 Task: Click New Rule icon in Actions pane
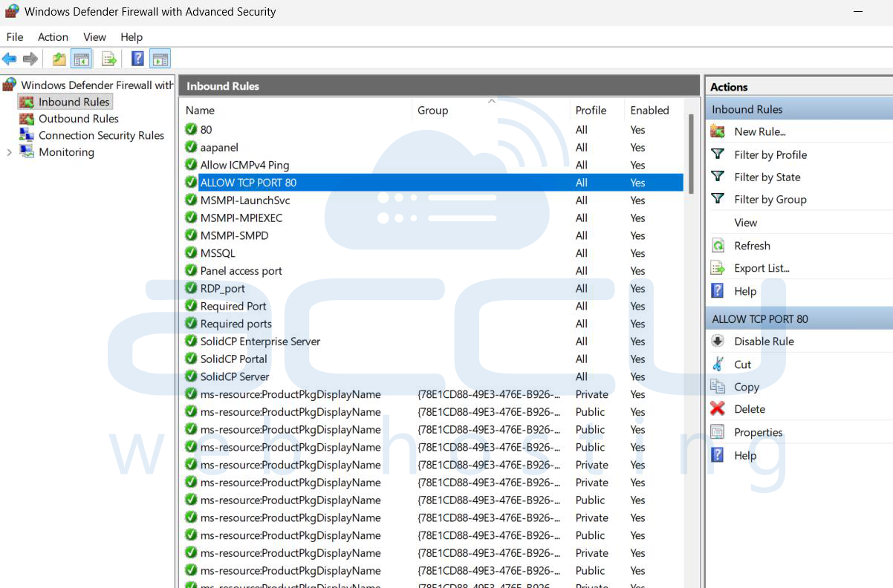718,131
